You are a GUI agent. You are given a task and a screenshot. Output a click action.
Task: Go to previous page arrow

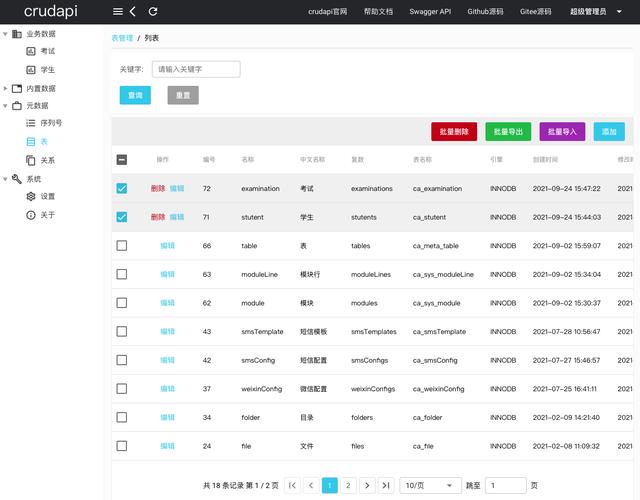tap(311, 485)
